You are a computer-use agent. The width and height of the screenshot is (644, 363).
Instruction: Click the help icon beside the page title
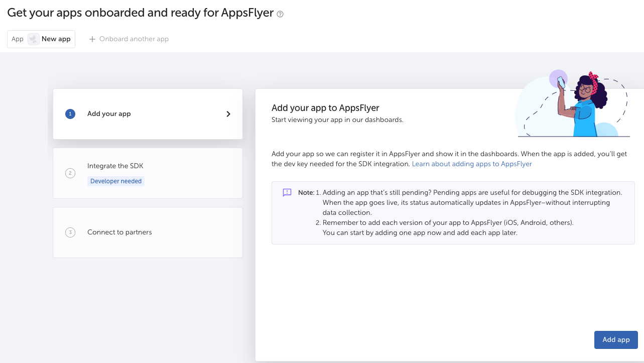tap(280, 14)
